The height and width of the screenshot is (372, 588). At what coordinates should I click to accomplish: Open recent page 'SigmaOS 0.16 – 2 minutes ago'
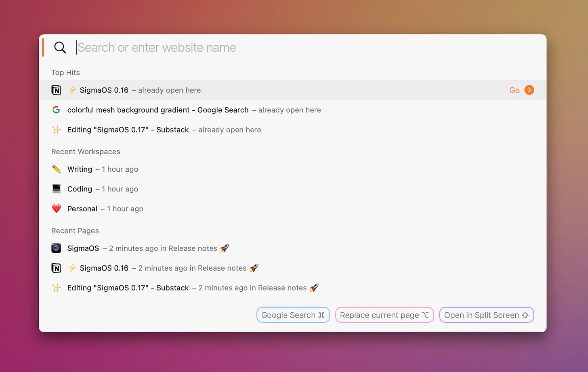coord(292,268)
